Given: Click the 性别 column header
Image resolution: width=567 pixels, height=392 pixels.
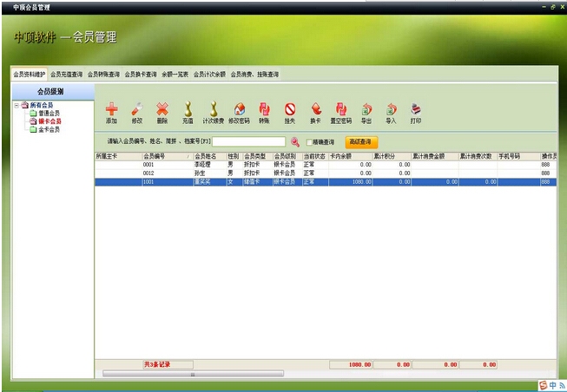Looking at the screenshot, I should click(234, 156).
